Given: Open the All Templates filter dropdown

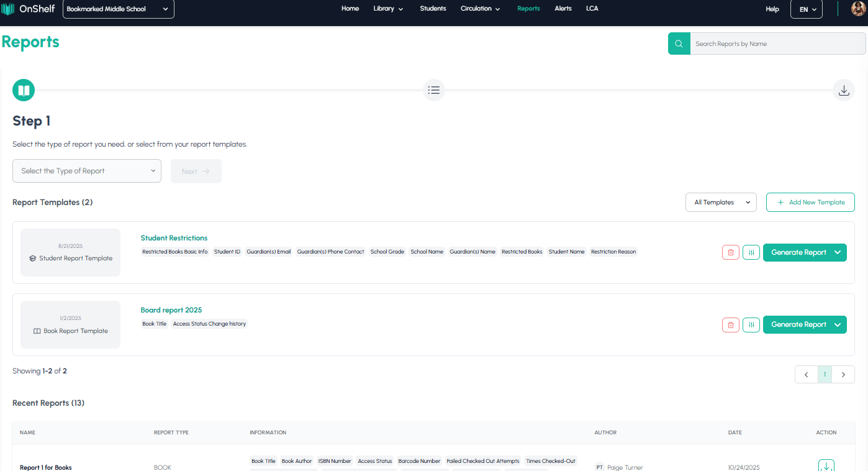Looking at the screenshot, I should [x=720, y=203].
